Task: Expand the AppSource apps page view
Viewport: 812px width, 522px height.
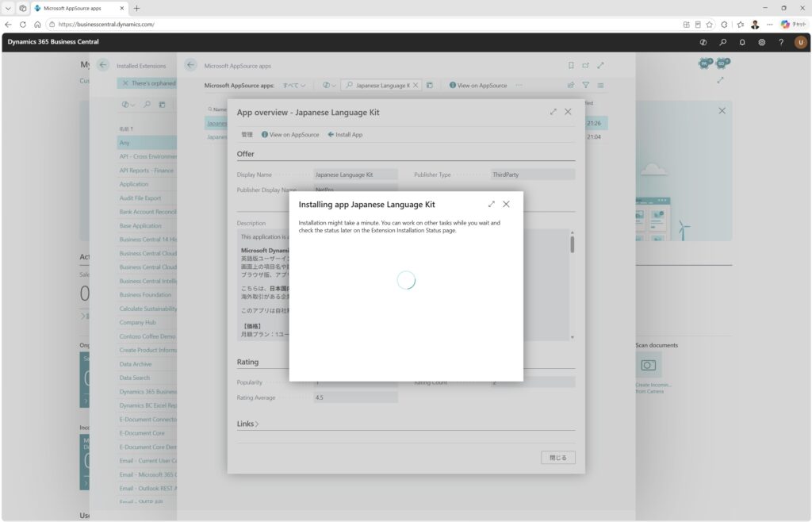Action: [x=601, y=65]
